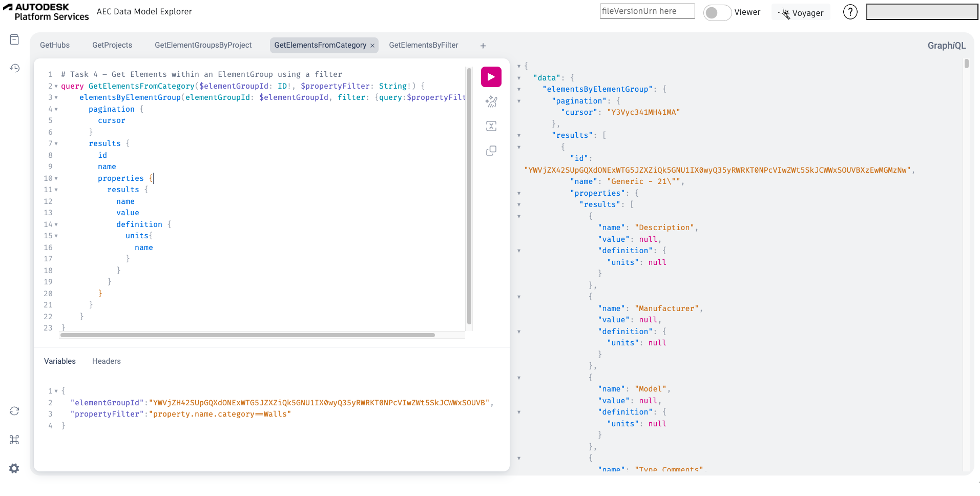Open keyboard shortcuts dialog icon
The image size is (980, 496).
14,440
